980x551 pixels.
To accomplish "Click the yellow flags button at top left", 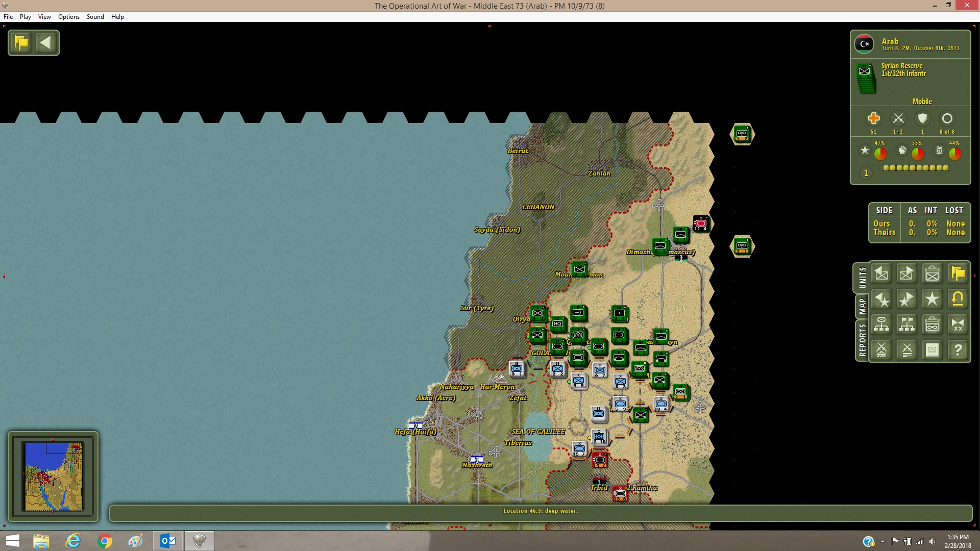I will [21, 43].
